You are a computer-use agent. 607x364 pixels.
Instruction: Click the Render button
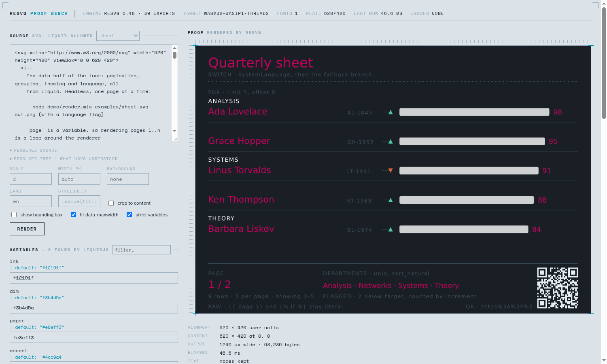pos(27,229)
